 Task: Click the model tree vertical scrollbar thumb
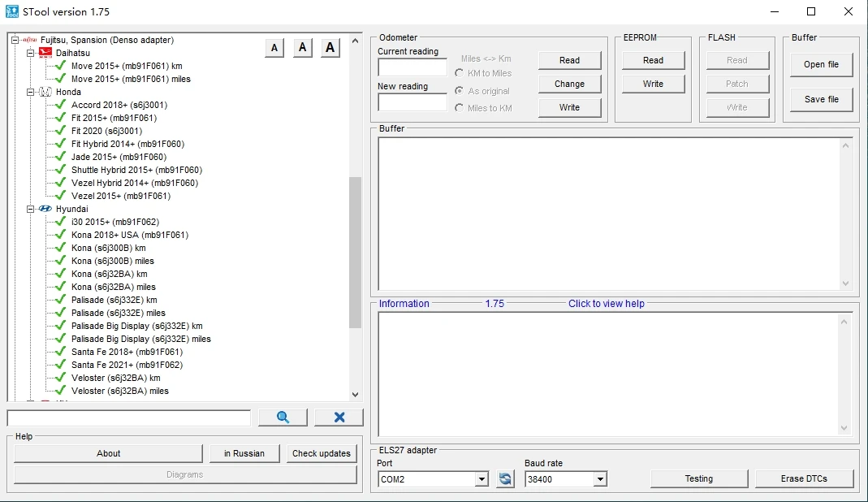(355, 252)
